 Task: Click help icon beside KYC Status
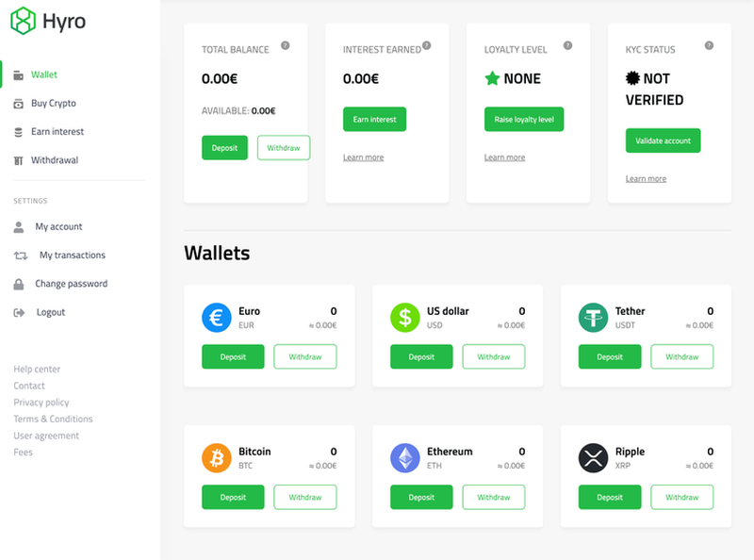click(709, 45)
